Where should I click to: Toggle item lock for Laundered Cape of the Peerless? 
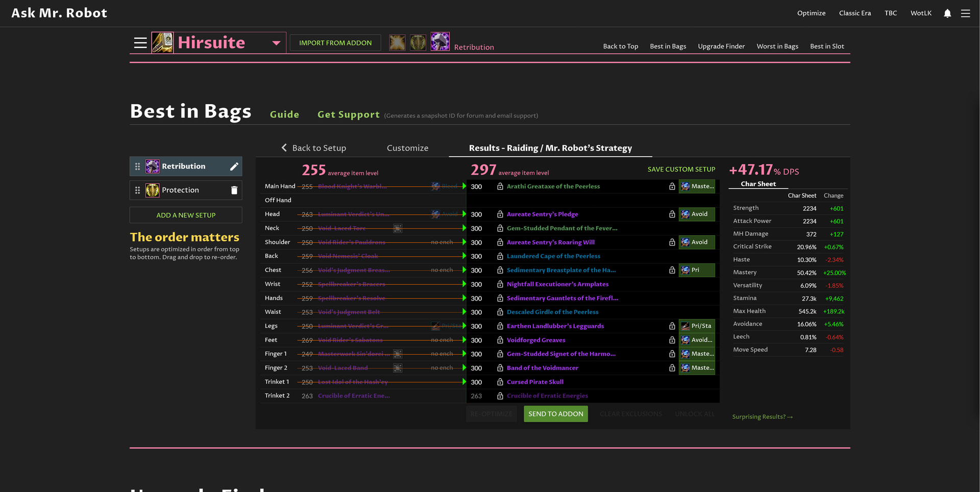(x=500, y=256)
